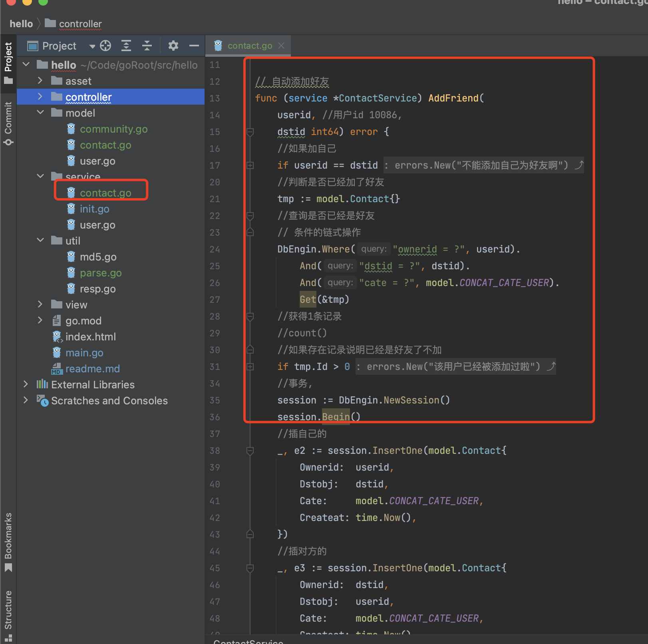648x644 pixels.
Task: Click the Select Opened File crosshair icon
Action: coord(105,46)
